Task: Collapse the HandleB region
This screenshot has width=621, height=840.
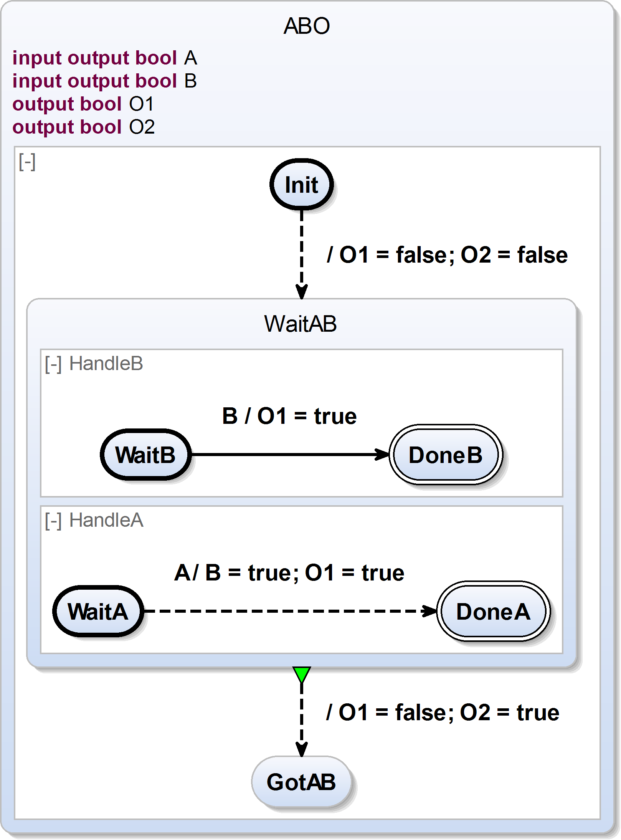Action: (53, 364)
